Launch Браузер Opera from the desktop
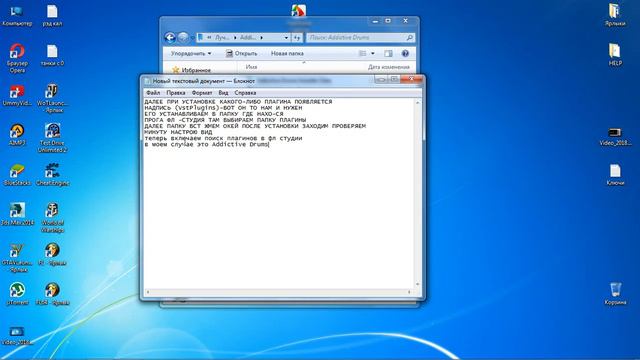 click(x=17, y=58)
